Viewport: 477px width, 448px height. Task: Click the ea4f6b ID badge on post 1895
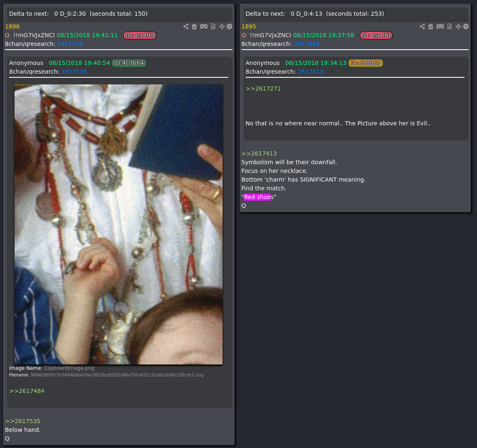click(x=376, y=35)
